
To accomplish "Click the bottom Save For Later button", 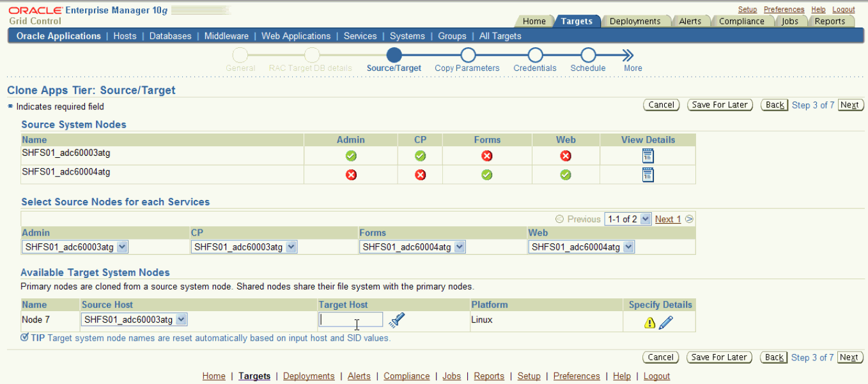I will tap(720, 357).
